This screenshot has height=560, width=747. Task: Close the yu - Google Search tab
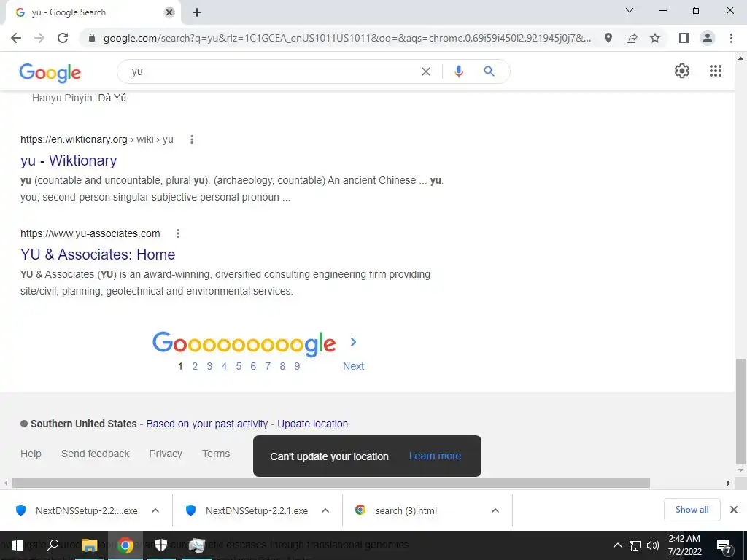(169, 12)
